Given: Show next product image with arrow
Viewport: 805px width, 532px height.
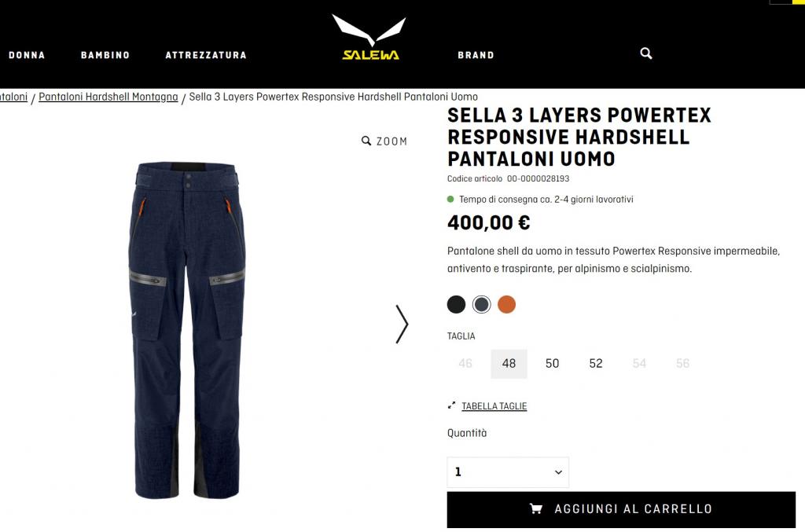Looking at the screenshot, I should pyautogui.click(x=402, y=325).
